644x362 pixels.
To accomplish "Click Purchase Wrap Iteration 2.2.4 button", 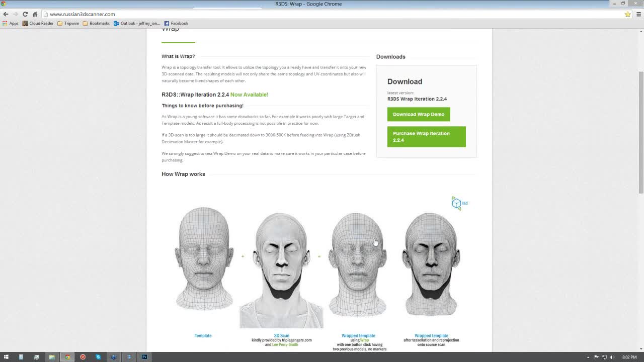I will [427, 137].
